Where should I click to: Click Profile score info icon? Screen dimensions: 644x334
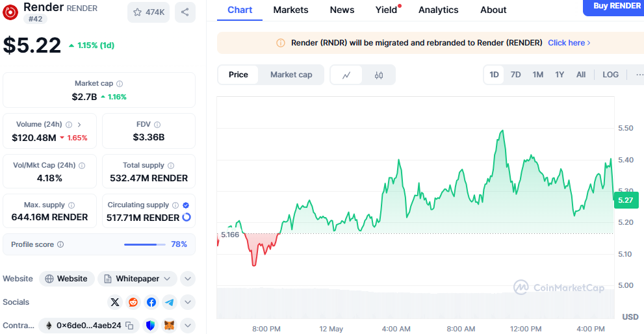60,244
